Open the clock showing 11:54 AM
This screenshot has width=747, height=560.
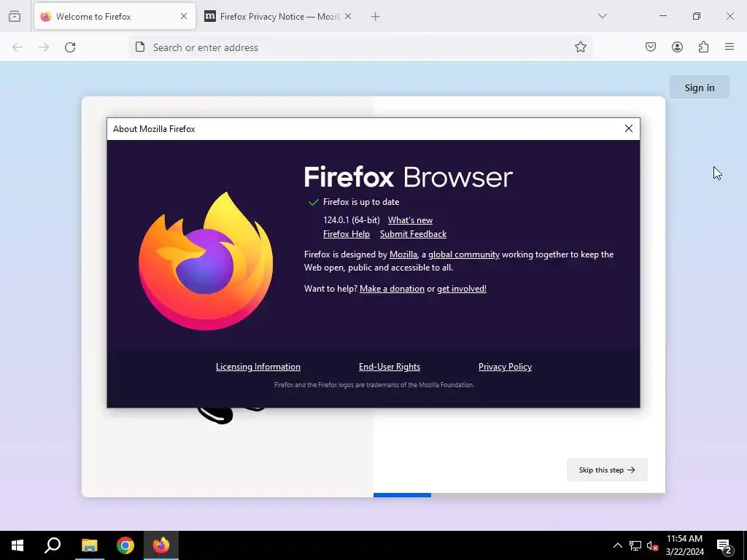(x=684, y=545)
